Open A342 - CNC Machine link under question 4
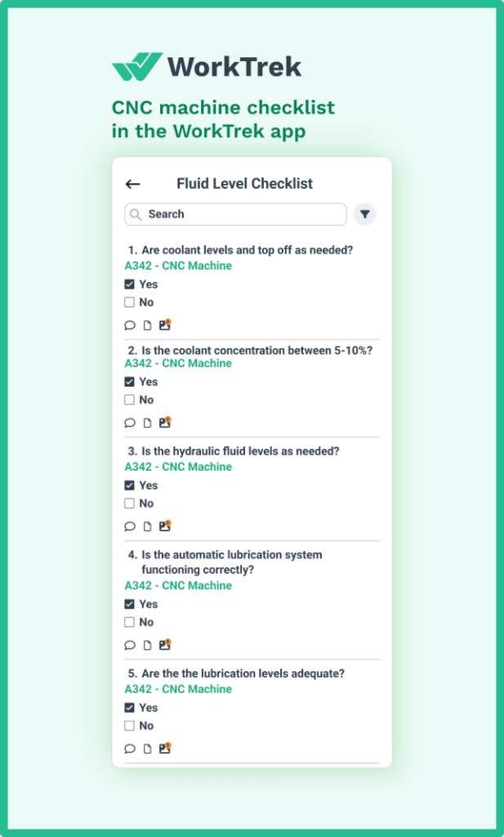 click(x=178, y=585)
